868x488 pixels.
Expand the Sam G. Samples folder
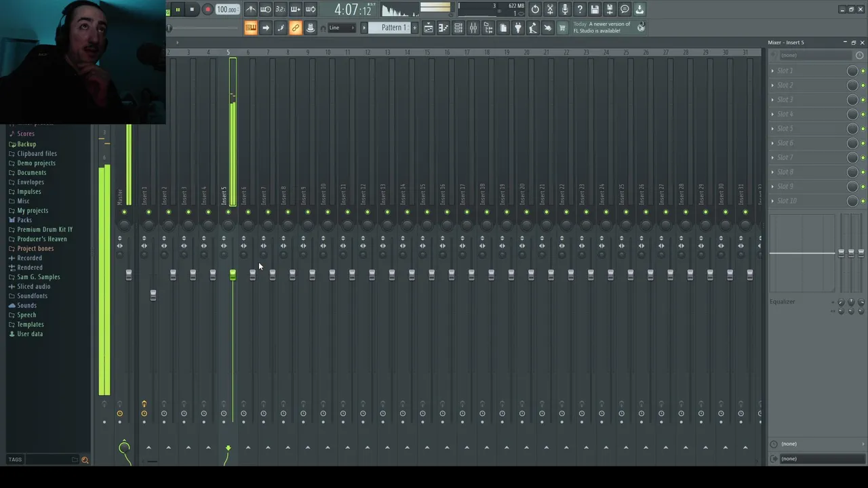(x=38, y=277)
